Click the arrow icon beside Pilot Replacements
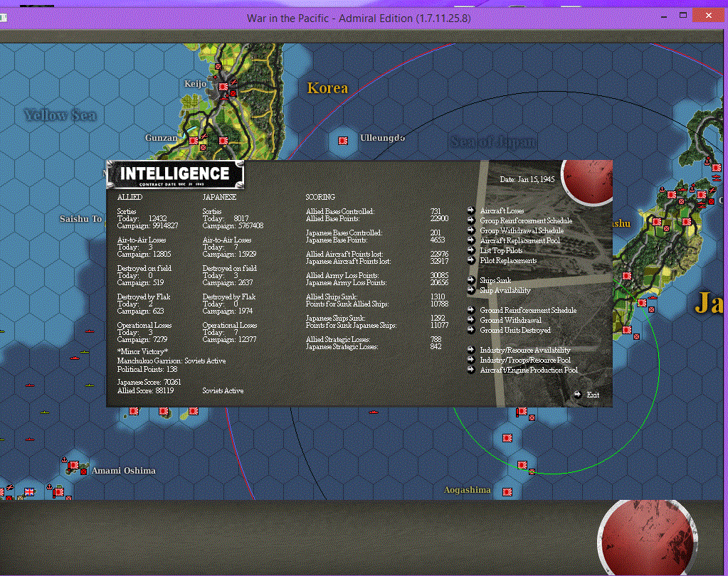The width and height of the screenshot is (728, 576). [x=471, y=260]
